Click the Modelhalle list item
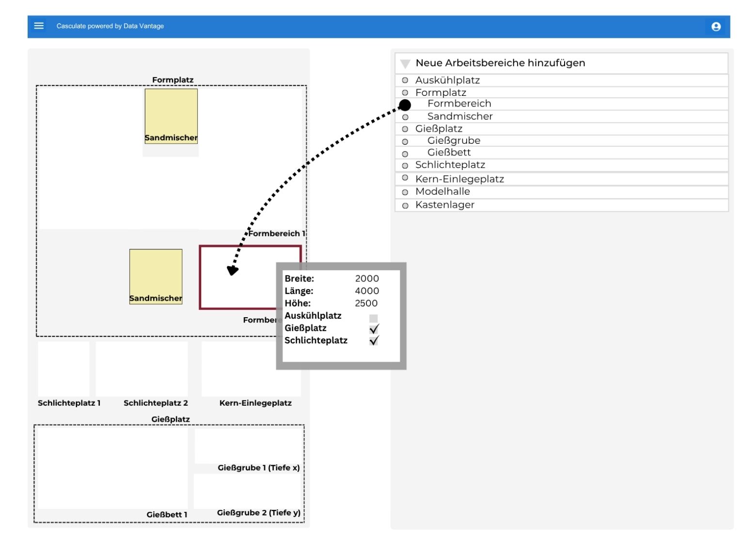Screen dimensions: 756x552 point(442,192)
